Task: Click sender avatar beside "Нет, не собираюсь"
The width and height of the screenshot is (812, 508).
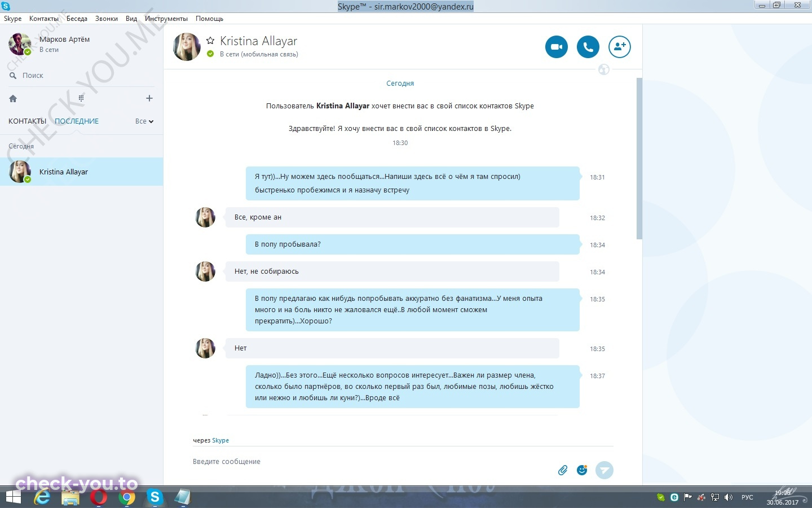Action: 205,271
